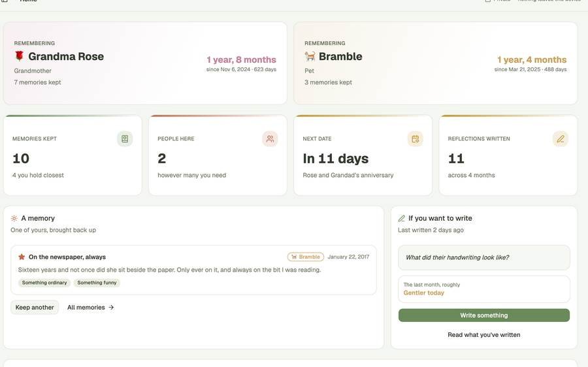Click the Sixteen years memory description text
This screenshot has width=588, height=367.
pyautogui.click(x=169, y=270)
